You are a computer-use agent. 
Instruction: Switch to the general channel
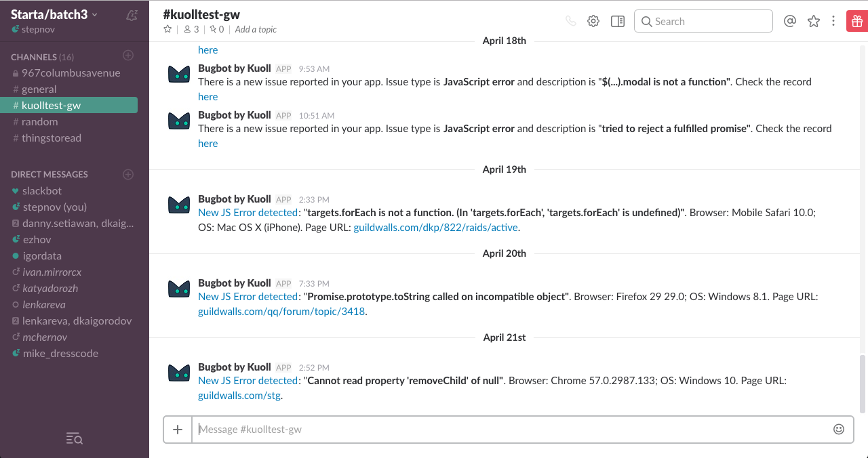39,89
